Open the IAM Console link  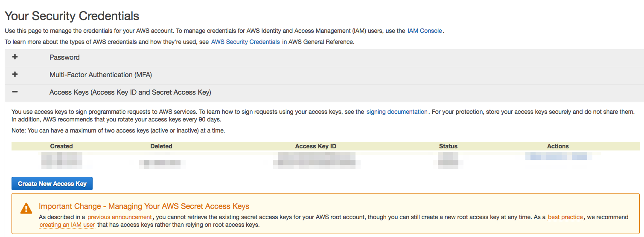(425, 31)
